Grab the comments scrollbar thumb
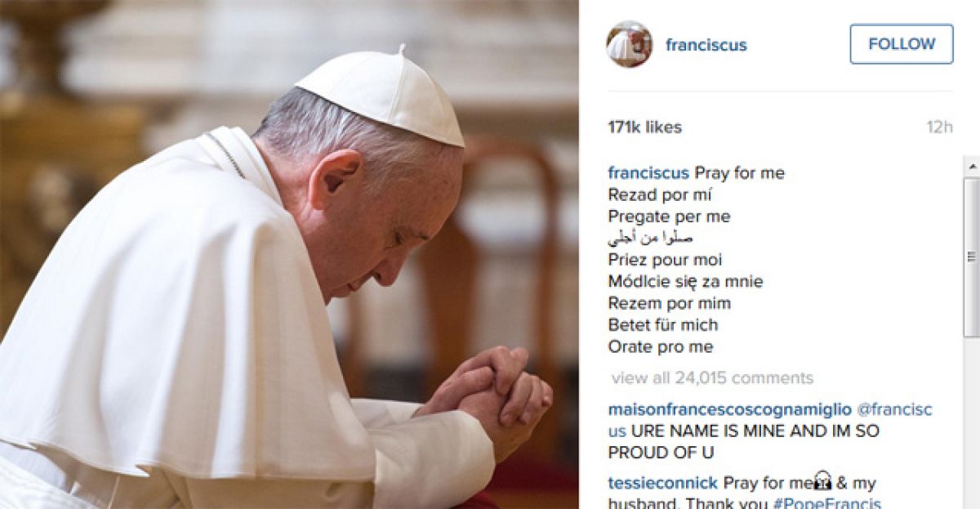This screenshot has width=980, height=509. pyautogui.click(x=972, y=257)
